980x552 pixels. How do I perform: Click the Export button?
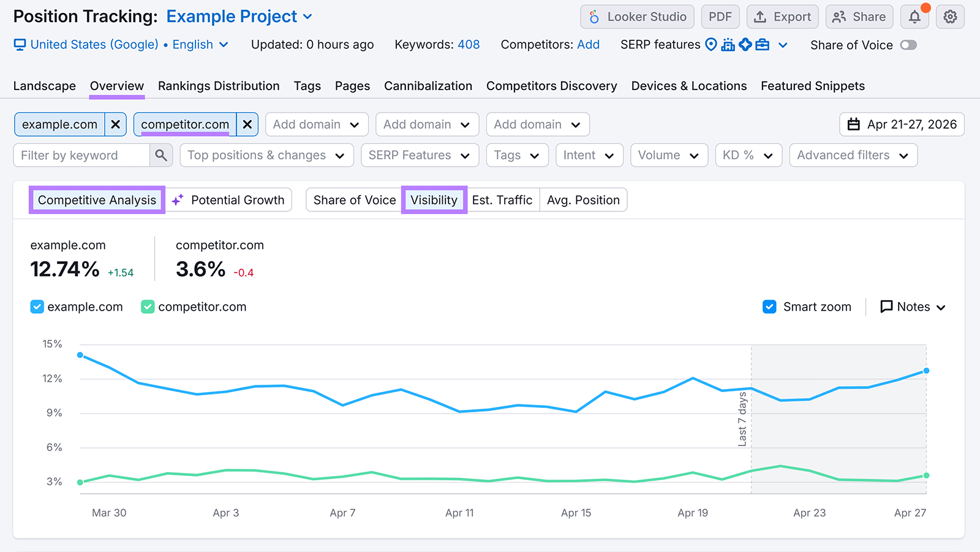[782, 17]
